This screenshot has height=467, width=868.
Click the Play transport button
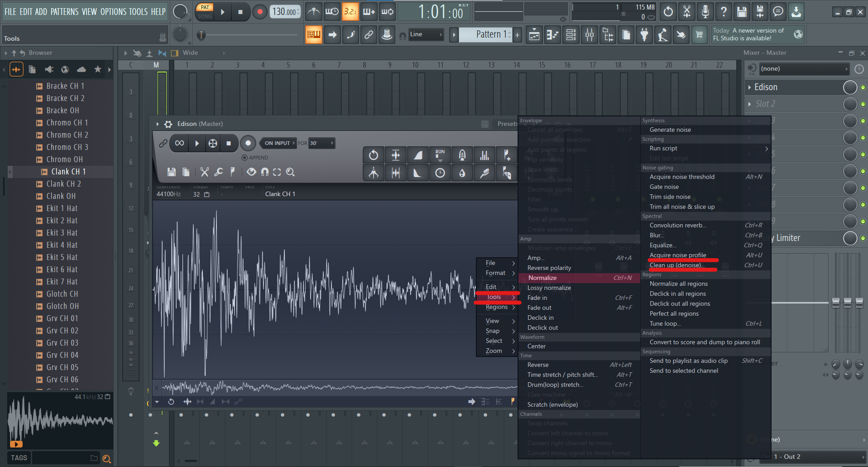(x=222, y=12)
